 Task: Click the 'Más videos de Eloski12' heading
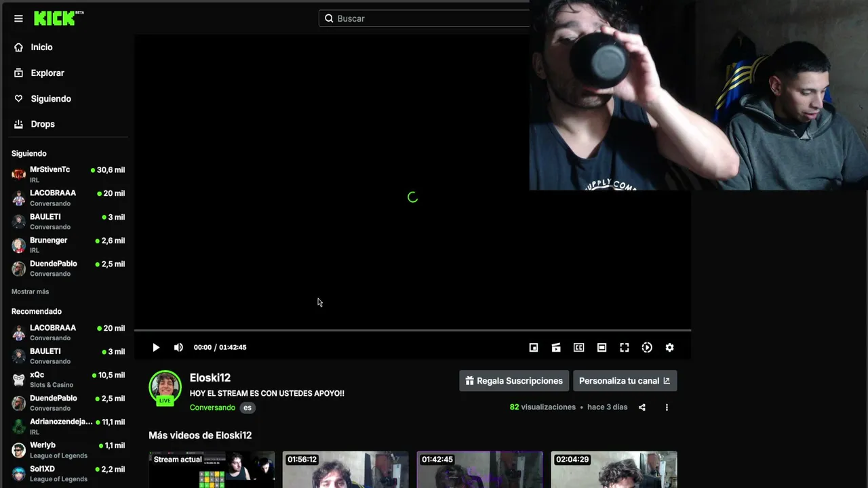(200, 435)
